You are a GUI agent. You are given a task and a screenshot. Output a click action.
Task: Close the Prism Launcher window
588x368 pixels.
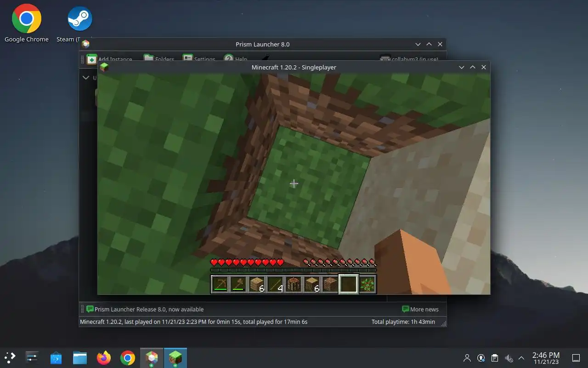point(440,44)
